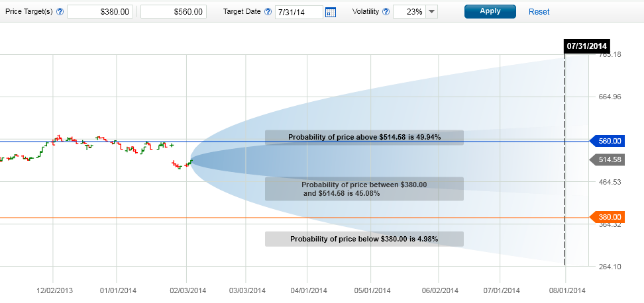Click the Volatility help icon
Viewport: 644px width, 303px height.
(386, 12)
